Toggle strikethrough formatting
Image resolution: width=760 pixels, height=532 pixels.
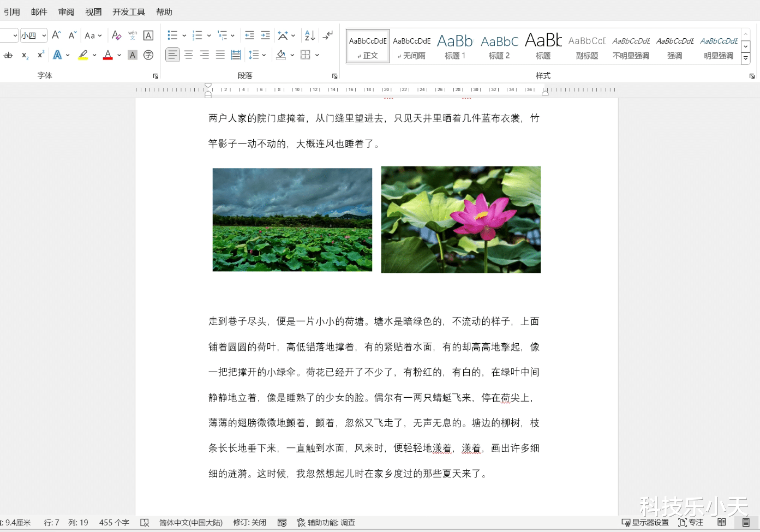point(8,55)
